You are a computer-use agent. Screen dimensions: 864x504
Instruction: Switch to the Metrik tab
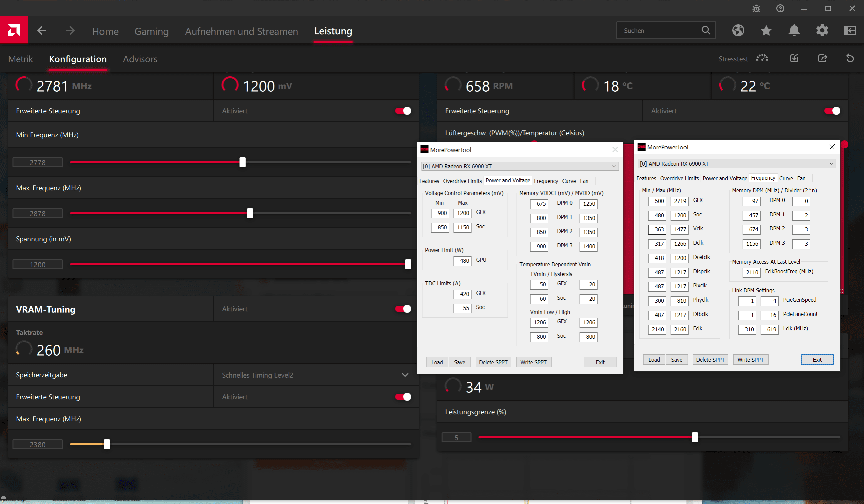(21, 59)
